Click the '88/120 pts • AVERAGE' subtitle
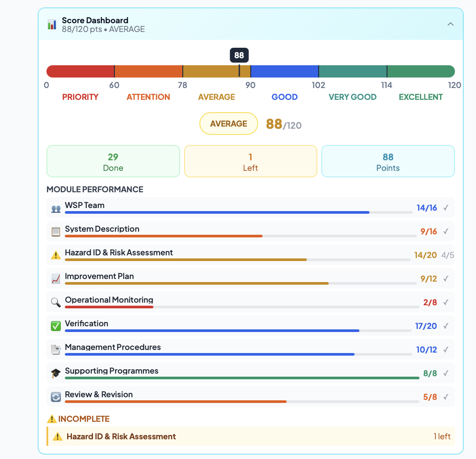The height and width of the screenshot is (459, 476). pos(103,29)
